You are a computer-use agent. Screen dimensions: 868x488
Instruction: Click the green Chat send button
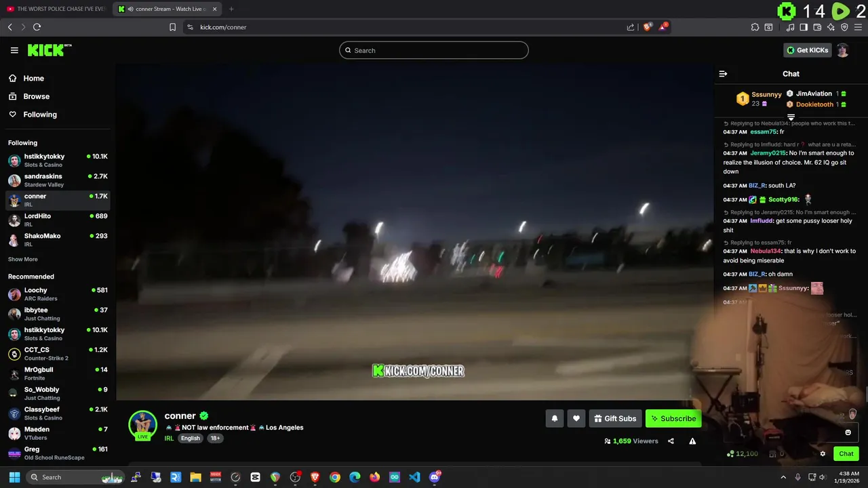846,454
